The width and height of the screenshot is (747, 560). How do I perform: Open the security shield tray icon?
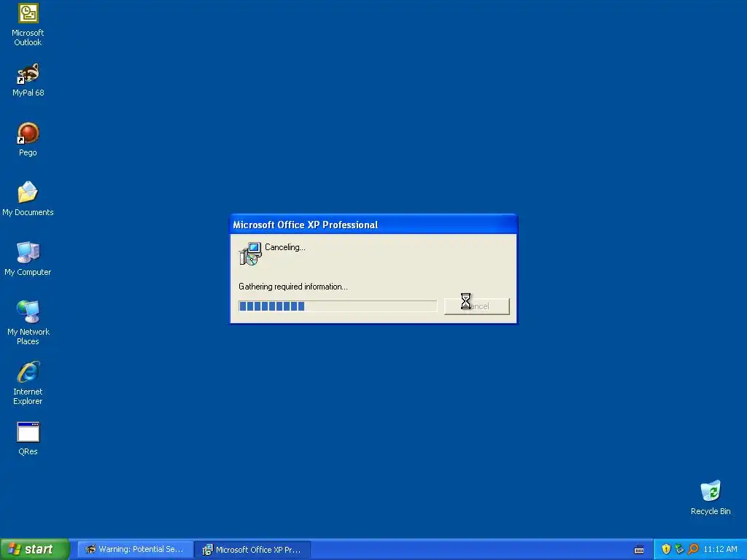(666, 549)
